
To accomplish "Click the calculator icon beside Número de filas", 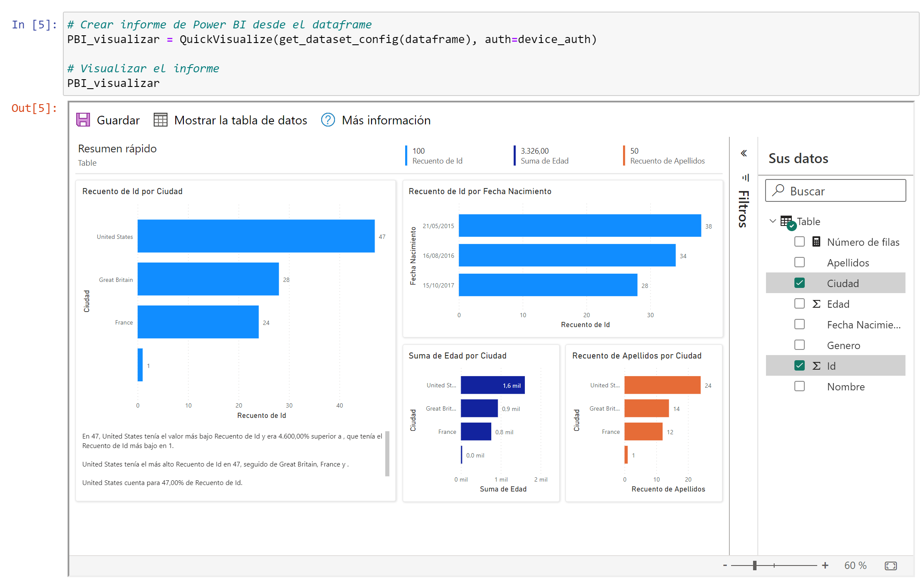I will [816, 241].
